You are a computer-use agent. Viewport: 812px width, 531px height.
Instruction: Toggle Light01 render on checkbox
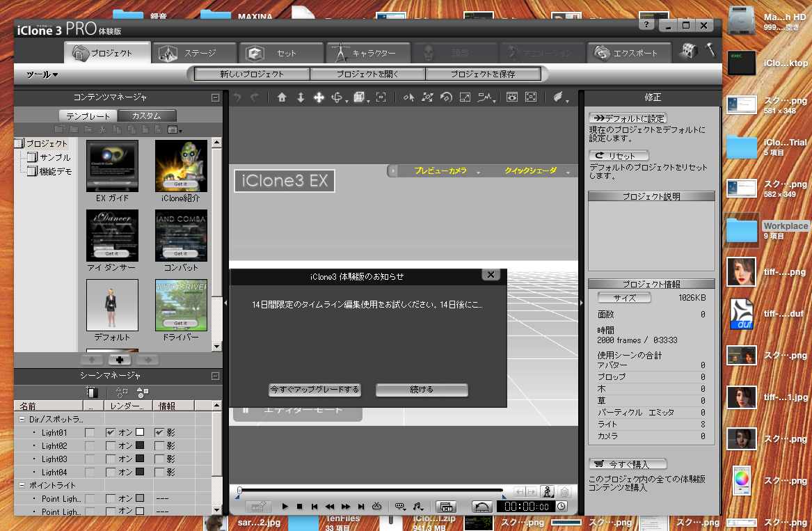click(111, 432)
